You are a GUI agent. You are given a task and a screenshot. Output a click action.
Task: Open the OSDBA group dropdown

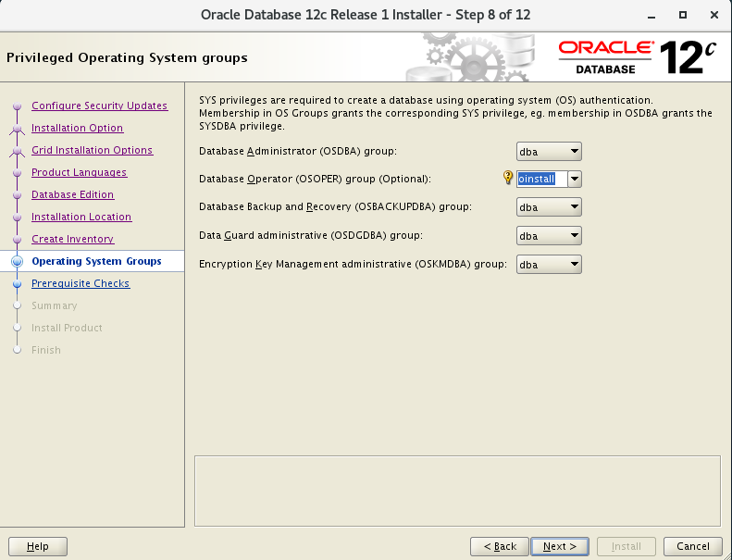click(549, 151)
